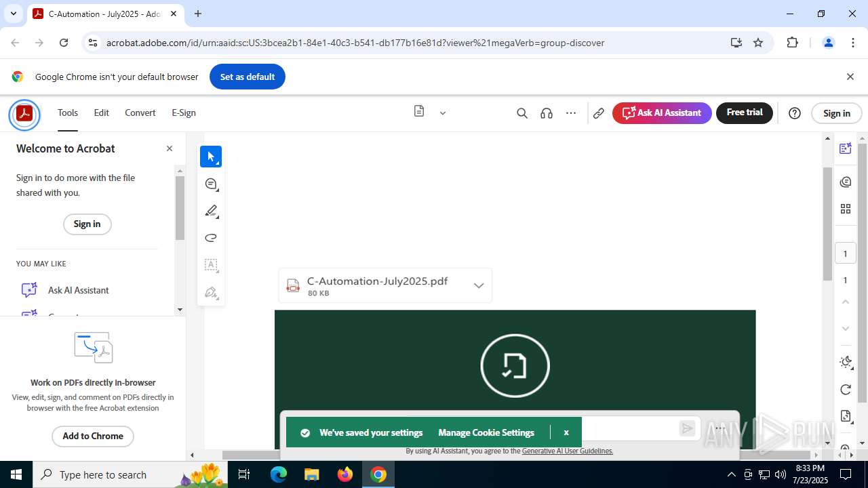Copy share link chain icon

click(598, 113)
